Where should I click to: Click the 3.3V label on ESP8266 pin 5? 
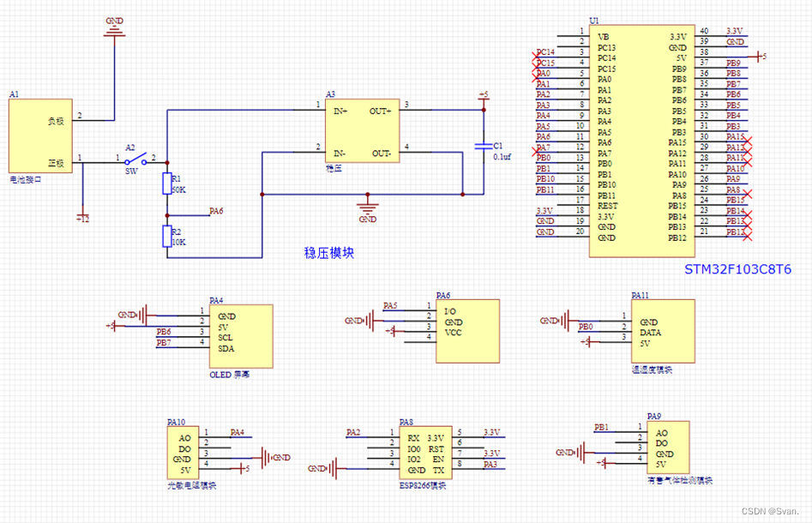[492, 432]
